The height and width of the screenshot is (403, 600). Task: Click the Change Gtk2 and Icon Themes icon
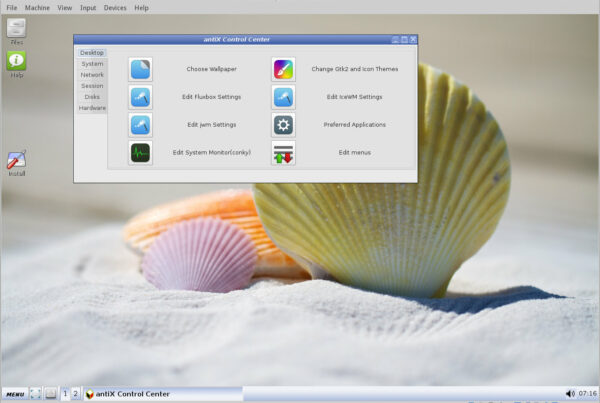[x=283, y=69]
